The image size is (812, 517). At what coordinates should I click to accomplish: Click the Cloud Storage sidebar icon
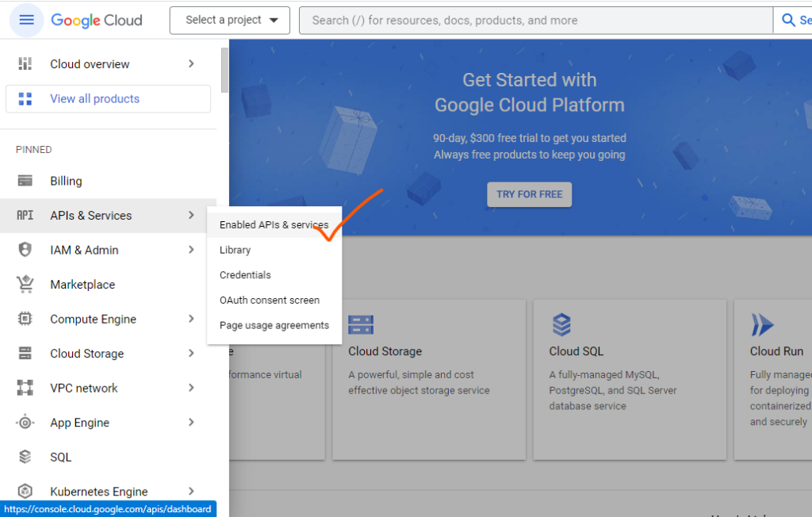[25, 354]
